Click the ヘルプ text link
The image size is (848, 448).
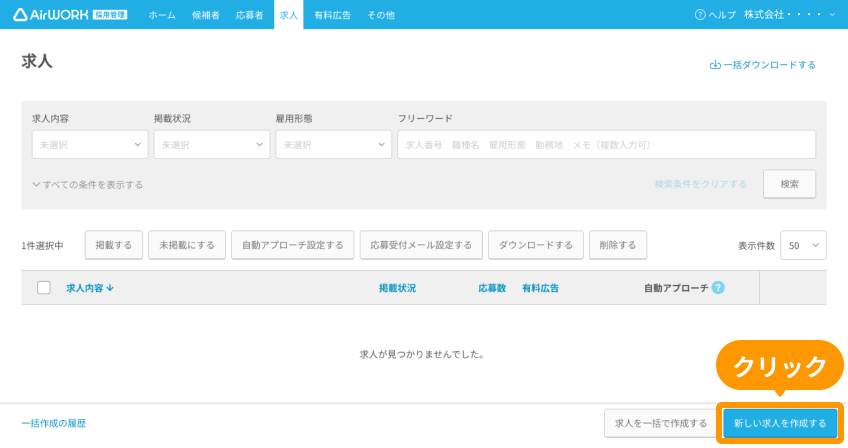click(x=722, y=15)
